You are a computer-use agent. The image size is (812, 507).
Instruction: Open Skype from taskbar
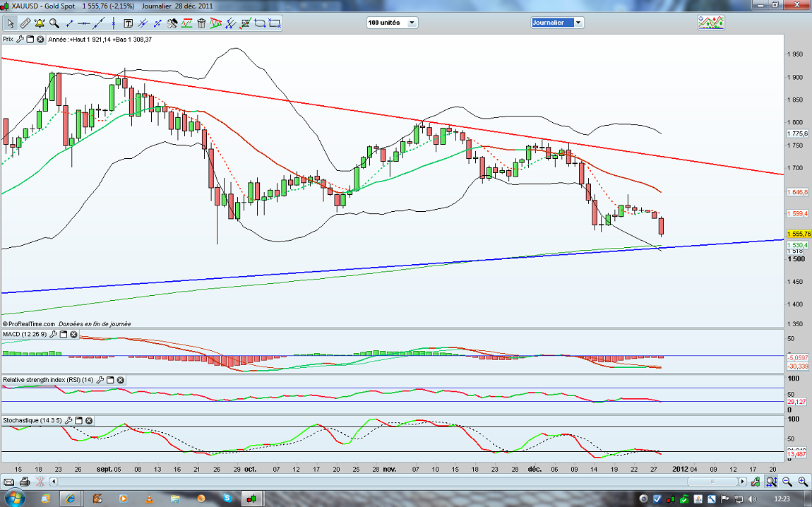[x=227, y=499]
